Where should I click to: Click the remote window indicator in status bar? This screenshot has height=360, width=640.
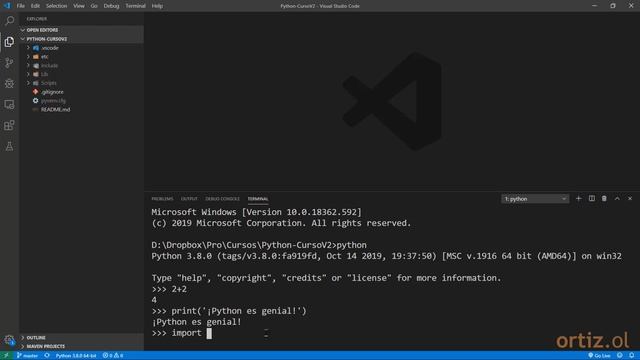click(6, 356)
